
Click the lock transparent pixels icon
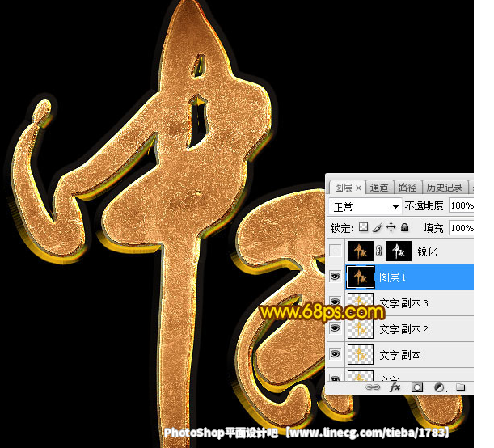(x=363, y=228)
